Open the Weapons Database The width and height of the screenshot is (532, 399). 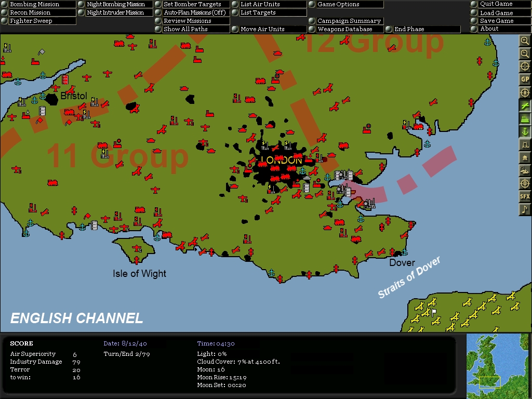346,29
